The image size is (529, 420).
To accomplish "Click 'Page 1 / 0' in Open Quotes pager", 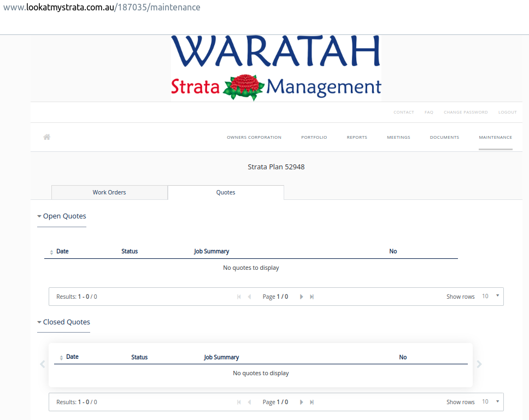I will tap(275, 297).
